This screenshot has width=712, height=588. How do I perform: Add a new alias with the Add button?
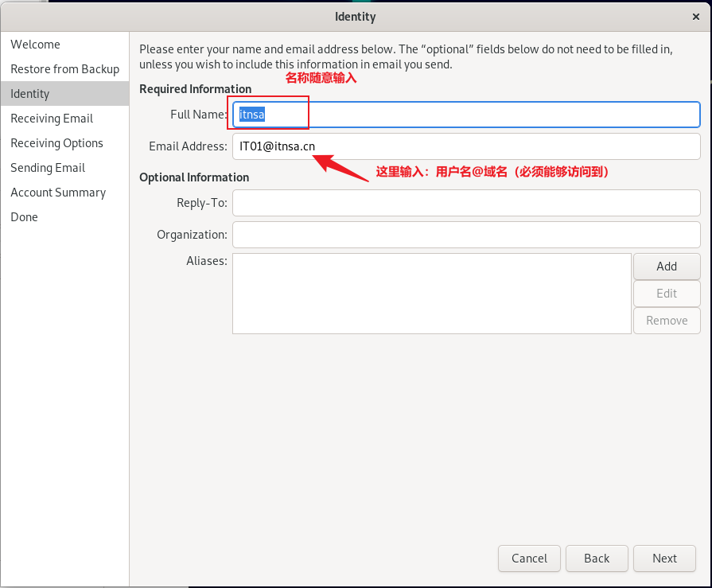[x=667, y=267]
